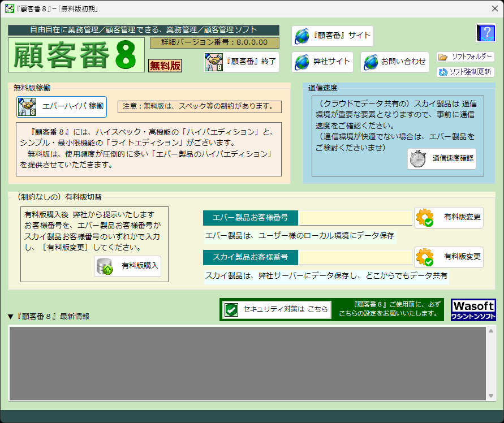Click the gray 最新情報 news area

248,363
